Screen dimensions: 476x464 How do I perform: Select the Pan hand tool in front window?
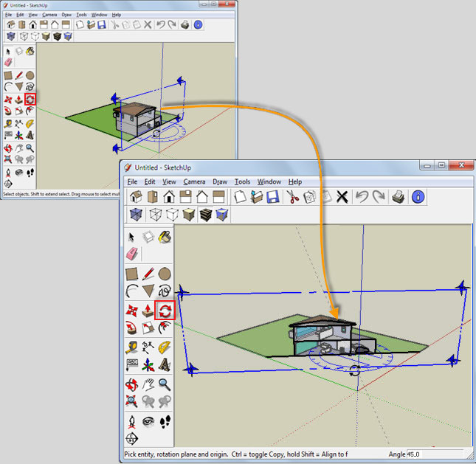coord(148,384)
